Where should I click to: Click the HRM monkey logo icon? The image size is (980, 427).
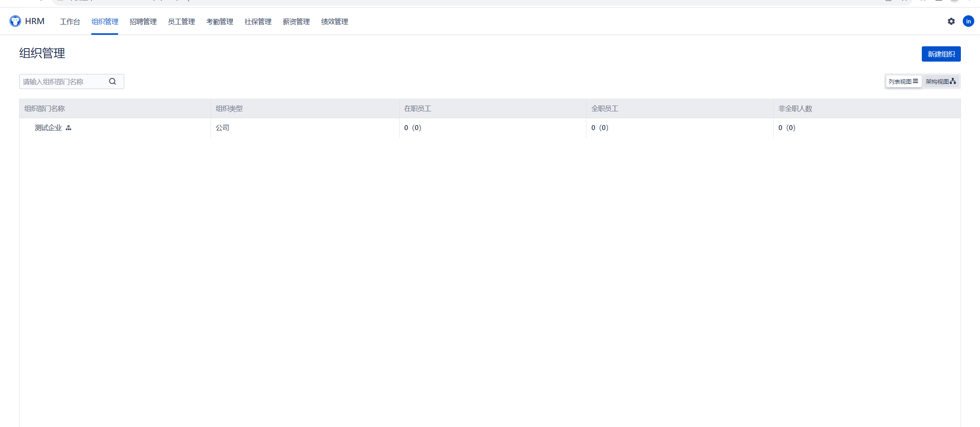[x=15, y=21]
